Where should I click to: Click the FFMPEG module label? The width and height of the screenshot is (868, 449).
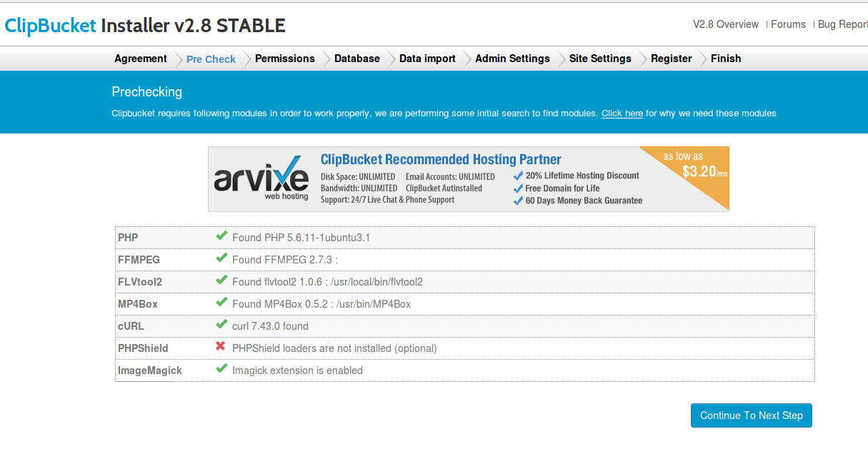(139, 260)
